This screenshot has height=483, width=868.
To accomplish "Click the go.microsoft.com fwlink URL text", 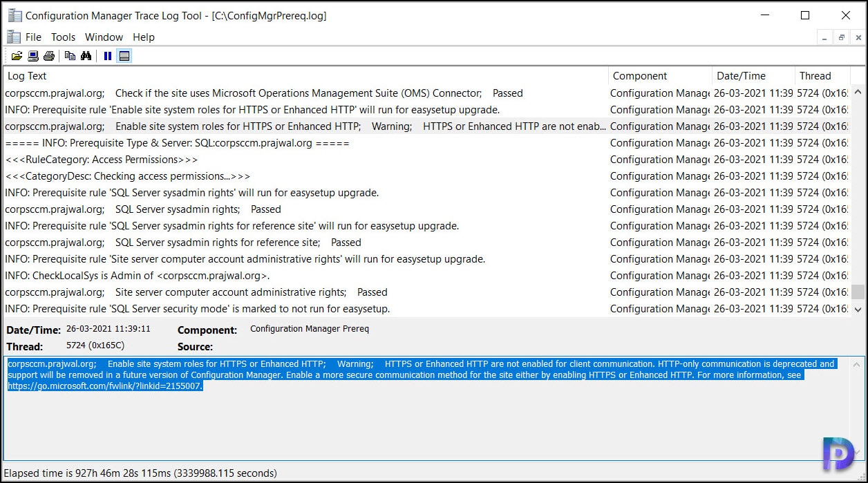I will pos(105,386).
